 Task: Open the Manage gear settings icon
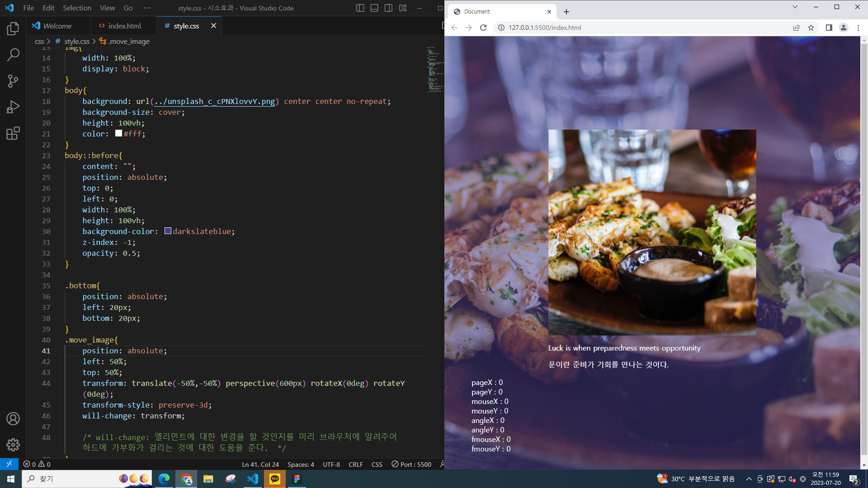[x=13, y=445]
